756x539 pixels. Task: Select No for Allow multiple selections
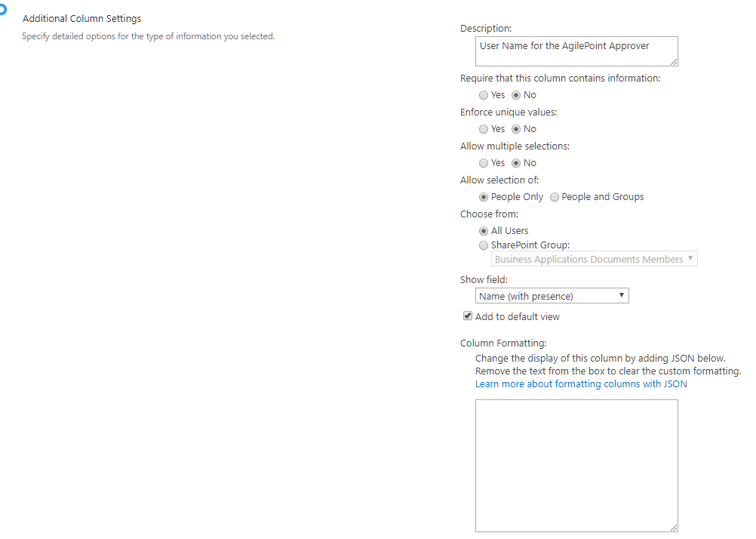point(517,163)
